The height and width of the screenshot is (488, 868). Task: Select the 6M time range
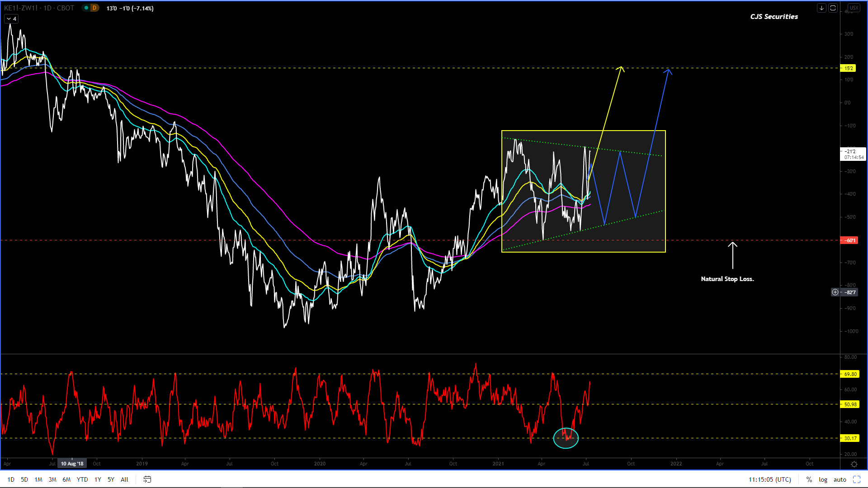(66, 479)
